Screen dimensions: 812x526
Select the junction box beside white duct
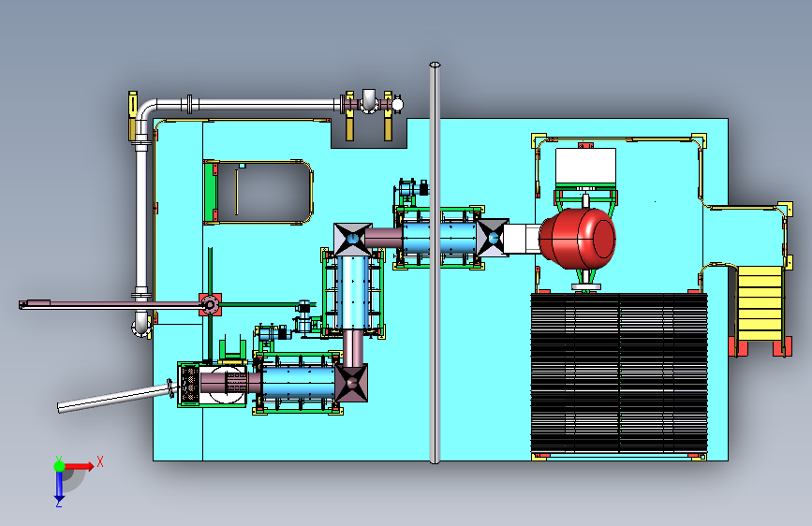(x=492, y=238)
